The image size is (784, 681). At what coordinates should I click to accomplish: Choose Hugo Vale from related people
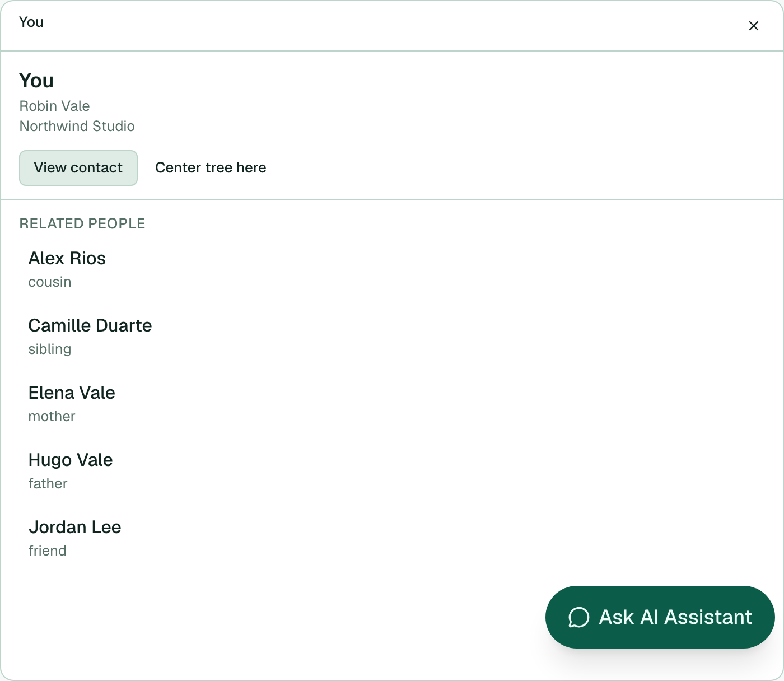[x=392, y=471]
